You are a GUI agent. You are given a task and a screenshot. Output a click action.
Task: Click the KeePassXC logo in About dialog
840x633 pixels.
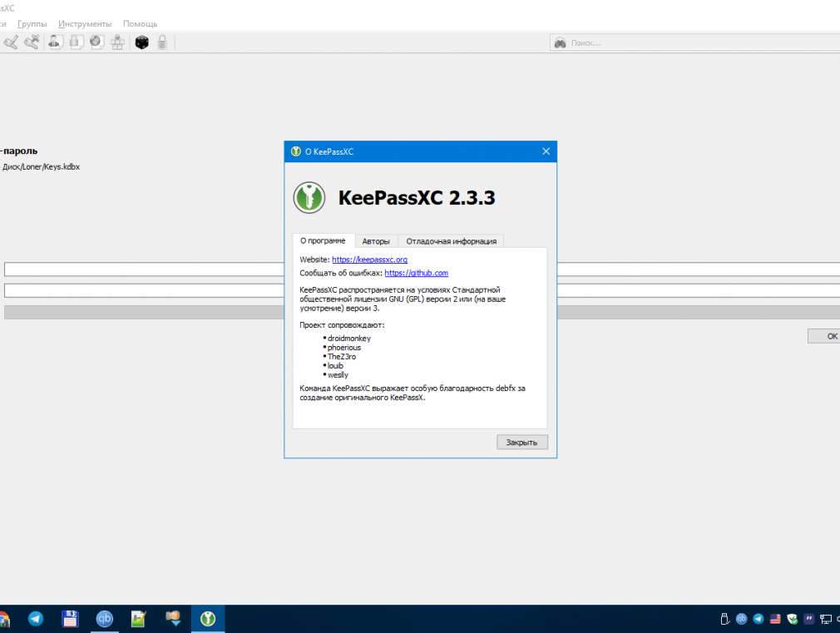tap(309, 197)
